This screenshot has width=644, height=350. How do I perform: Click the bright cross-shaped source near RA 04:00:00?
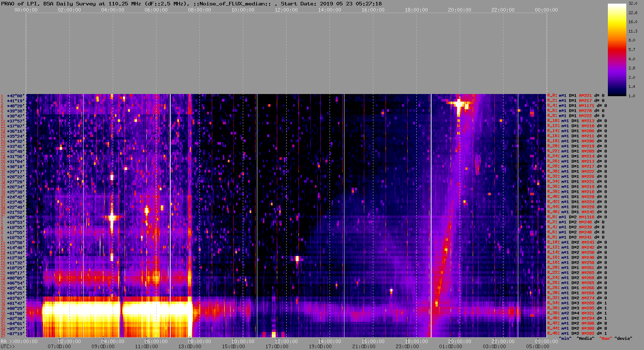(x=112, y=217)
